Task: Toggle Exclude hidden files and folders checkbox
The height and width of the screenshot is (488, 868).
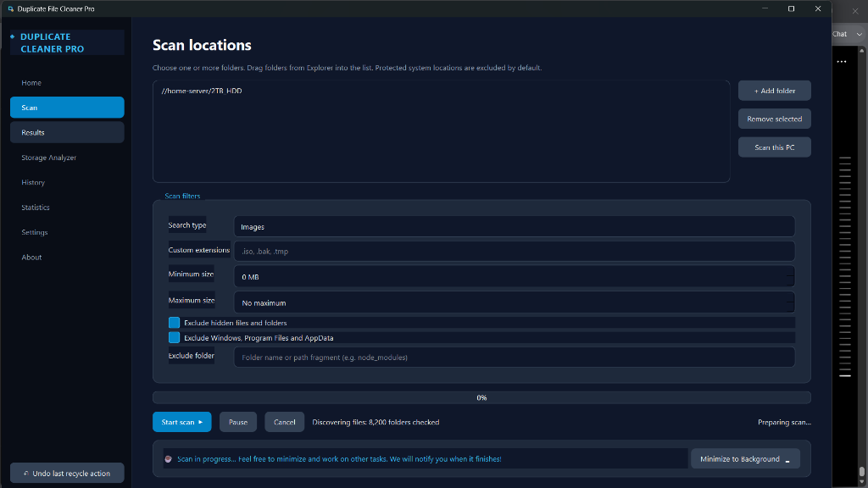Action: point(174,323)
